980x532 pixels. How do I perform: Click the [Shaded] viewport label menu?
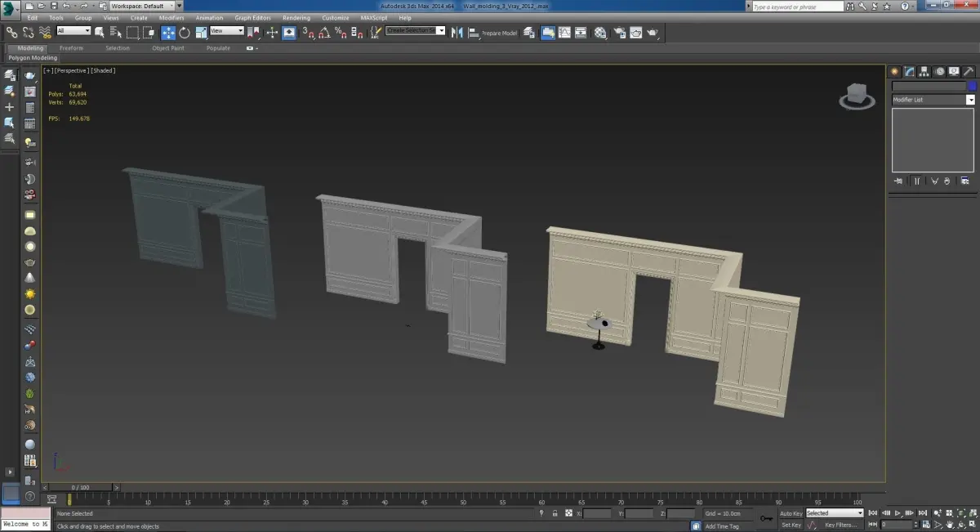click(x=104, y=70)
